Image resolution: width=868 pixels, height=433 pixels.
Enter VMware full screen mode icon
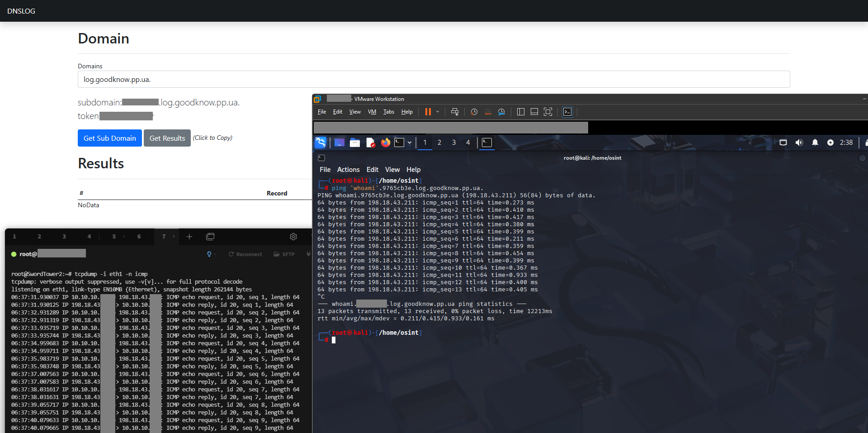coord(548,112)
